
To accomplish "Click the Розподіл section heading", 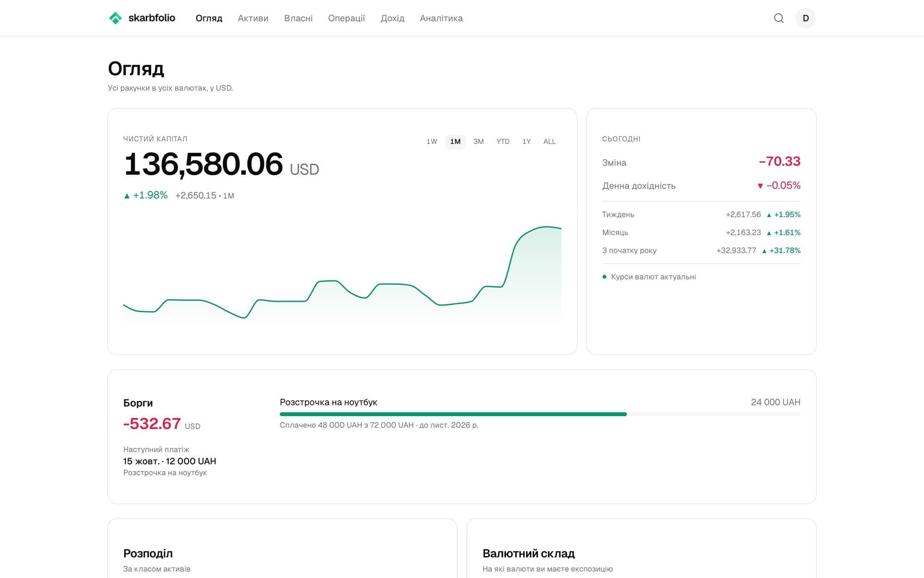I will tap(148, 553).
